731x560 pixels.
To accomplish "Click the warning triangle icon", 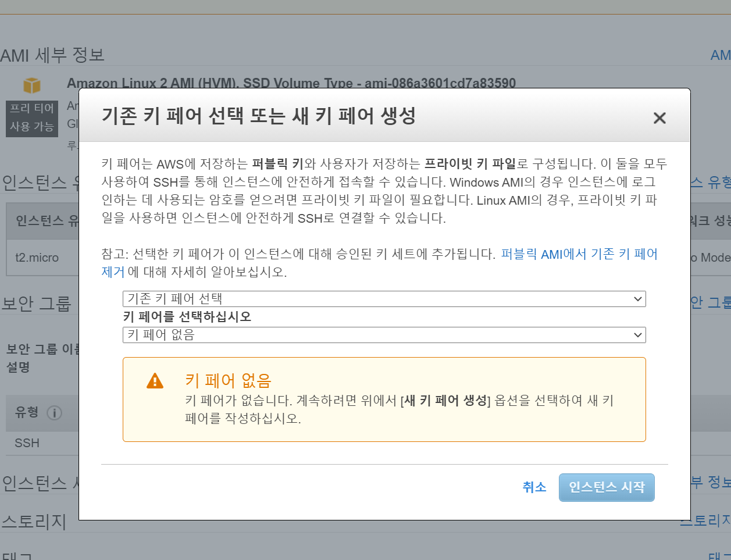I will click(155, 381).
